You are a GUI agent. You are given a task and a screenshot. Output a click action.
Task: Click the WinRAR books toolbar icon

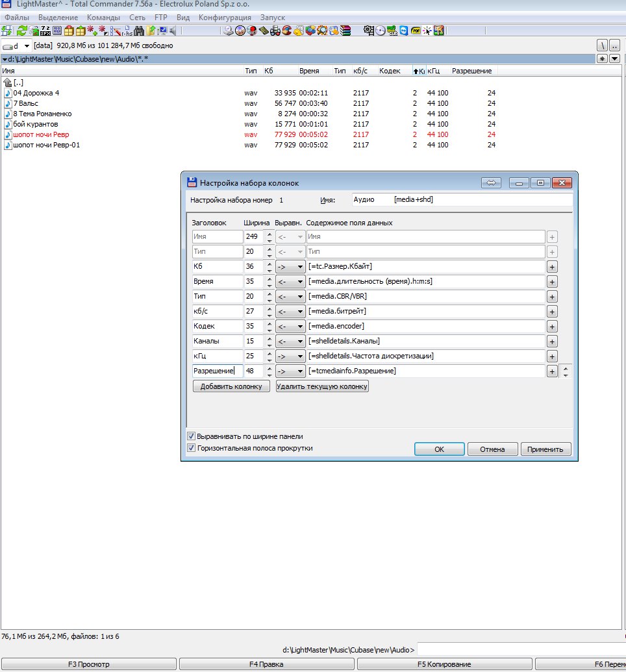345,31
